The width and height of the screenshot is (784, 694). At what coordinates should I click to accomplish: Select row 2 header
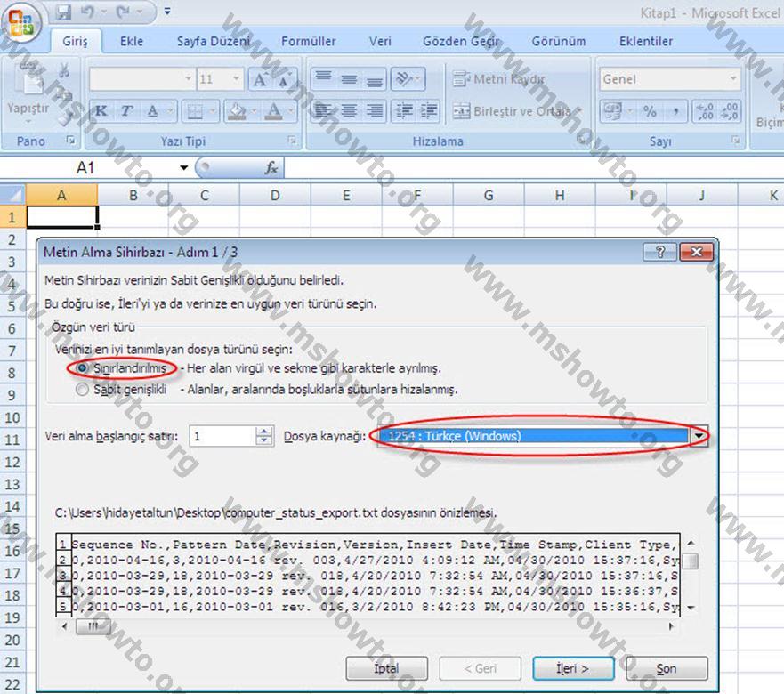click(x=12, y=239)
